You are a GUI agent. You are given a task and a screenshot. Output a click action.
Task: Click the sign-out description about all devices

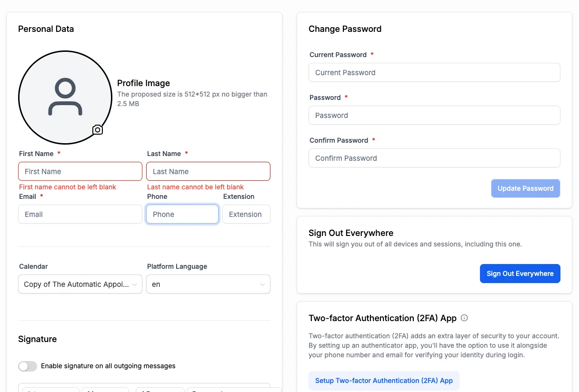click(415, 244)
